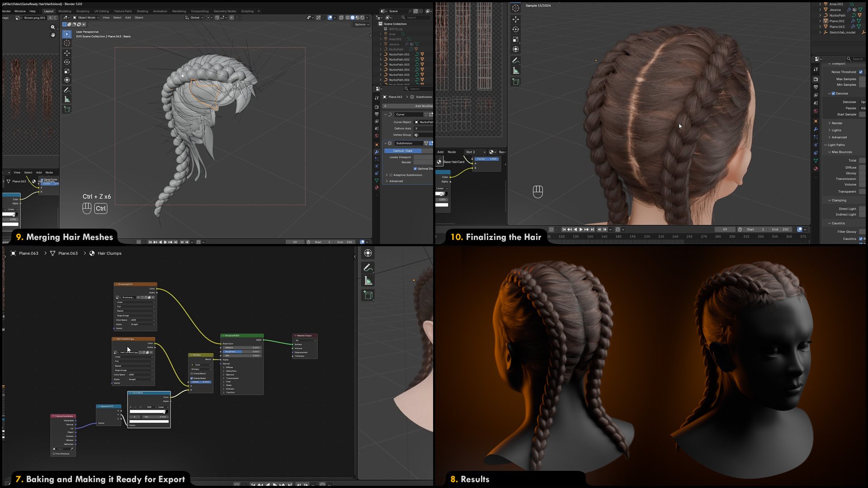
Task: Select NurbsPath.003 in the outliner
Action: (x=399, y=65)
